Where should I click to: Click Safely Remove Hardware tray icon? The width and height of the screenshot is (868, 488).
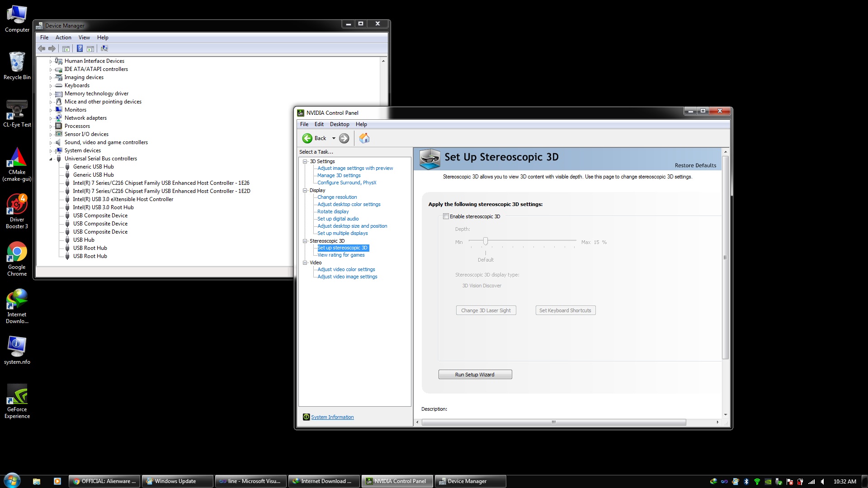point(779,482)
